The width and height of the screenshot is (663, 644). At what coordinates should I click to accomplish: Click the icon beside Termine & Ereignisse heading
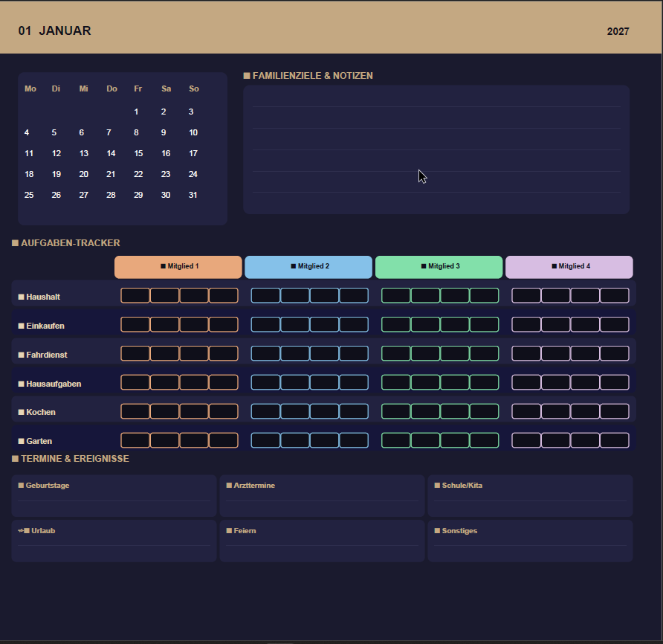point(15,459)
